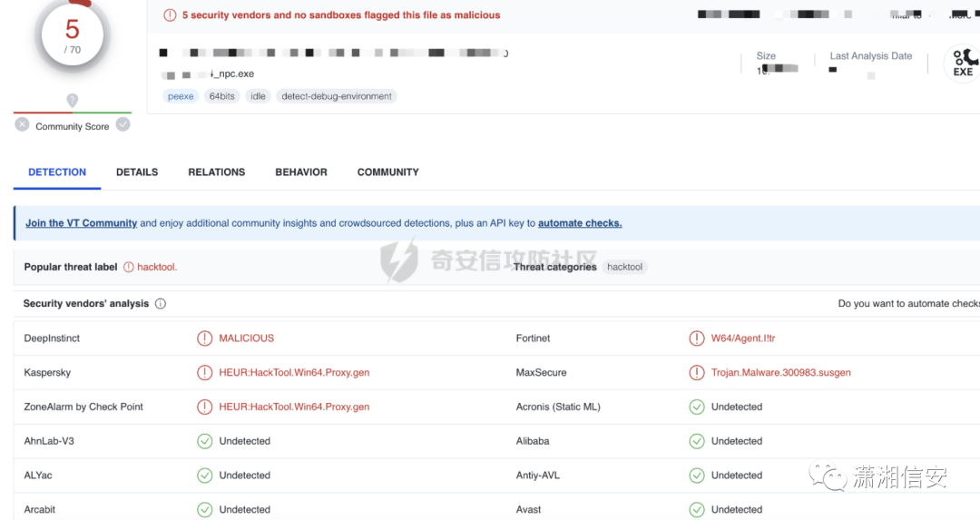980x520 pixels.
Task: Click Kaspersky detection alert icon
Action: pos(204,372)
